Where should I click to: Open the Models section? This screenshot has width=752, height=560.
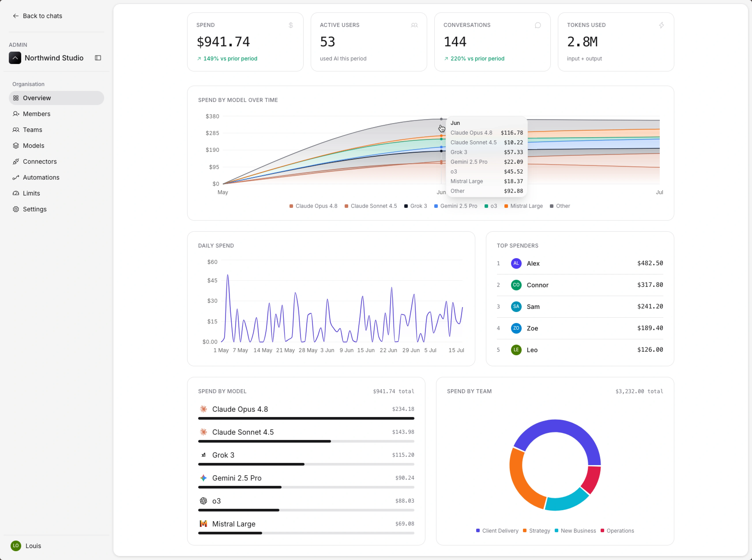pyautogui.click(x=56, y=146)
